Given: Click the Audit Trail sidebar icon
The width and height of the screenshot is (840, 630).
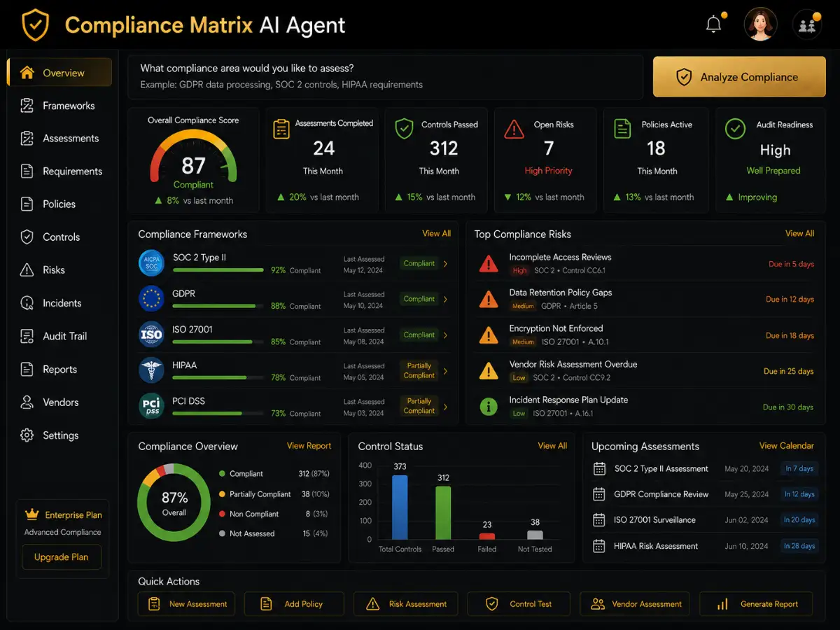Looking at the screenshot, I should (x=27, y=336).
